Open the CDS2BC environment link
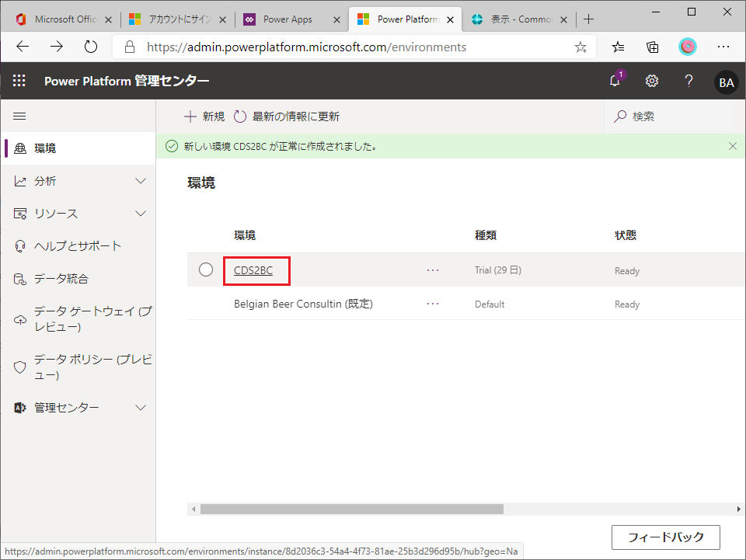 pos(253,270)
